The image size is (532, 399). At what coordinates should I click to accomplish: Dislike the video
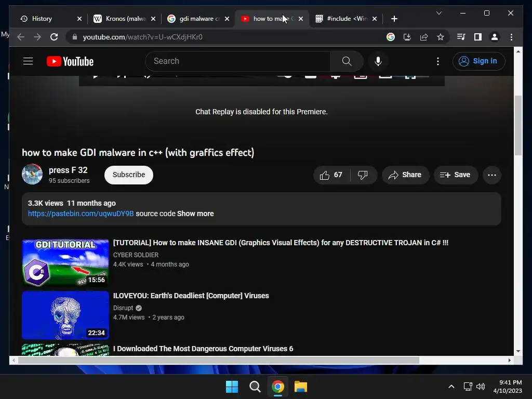click(x=363, y=175)
